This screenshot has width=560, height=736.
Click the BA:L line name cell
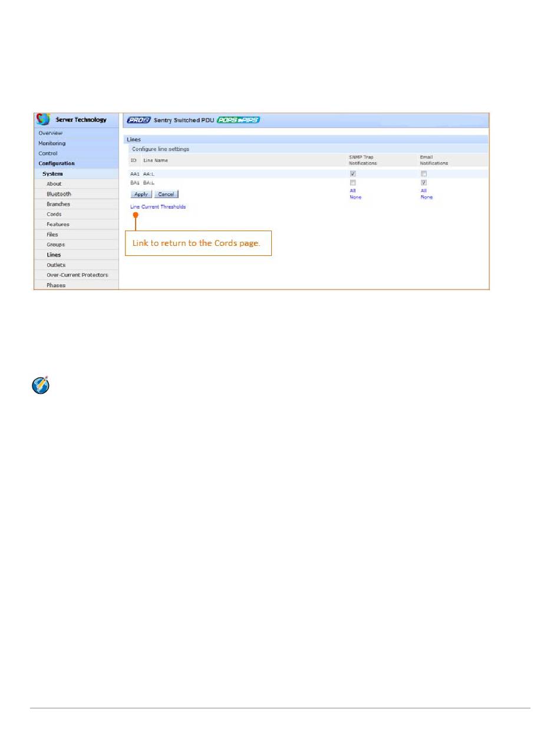pyautogui.click(x=149, y=183)
